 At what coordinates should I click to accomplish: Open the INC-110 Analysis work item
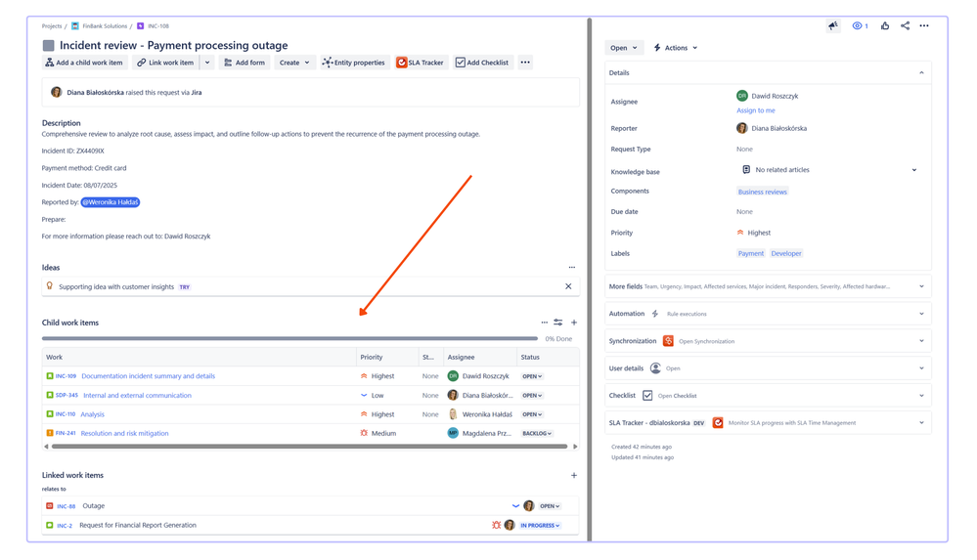tap(92, 414)
